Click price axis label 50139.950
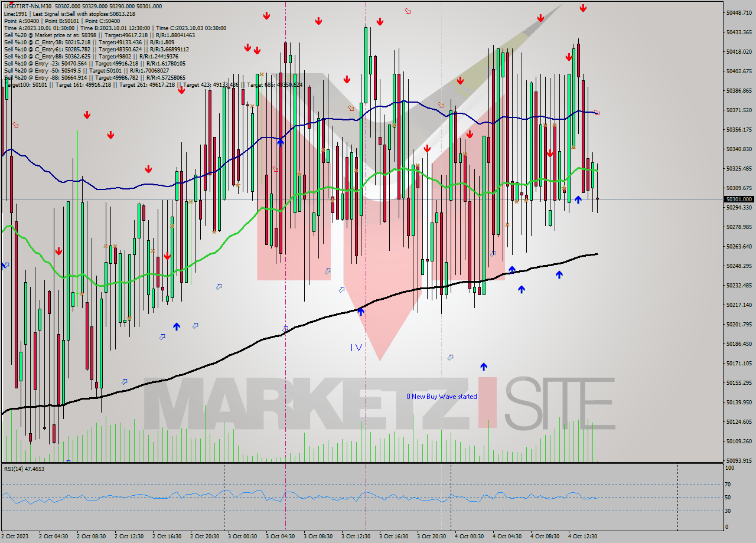 click(x=739, y=402)
